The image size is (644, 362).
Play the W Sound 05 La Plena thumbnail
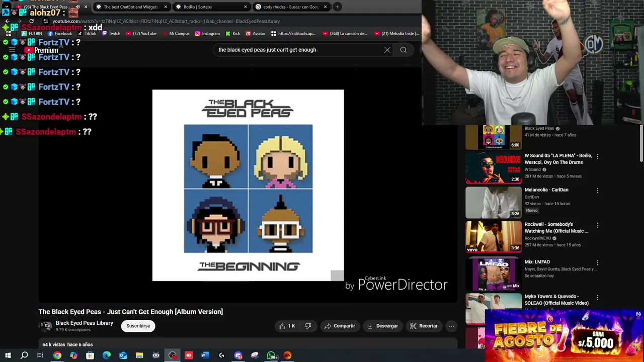(x=494, y=168)
